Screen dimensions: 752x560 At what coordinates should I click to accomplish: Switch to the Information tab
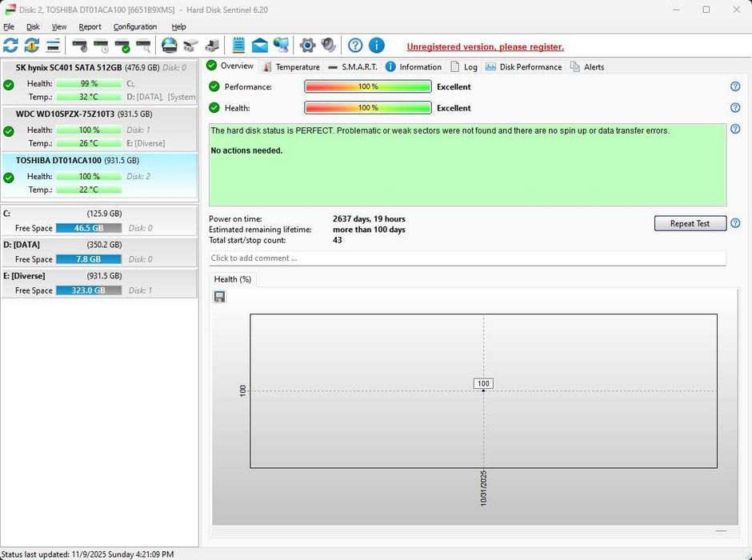[414, 66]
